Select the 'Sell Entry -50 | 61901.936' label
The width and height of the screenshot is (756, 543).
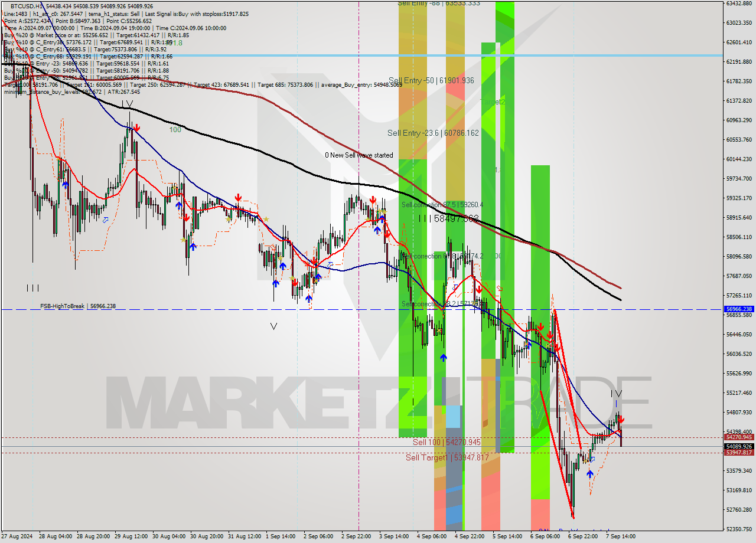click(431, 80)
